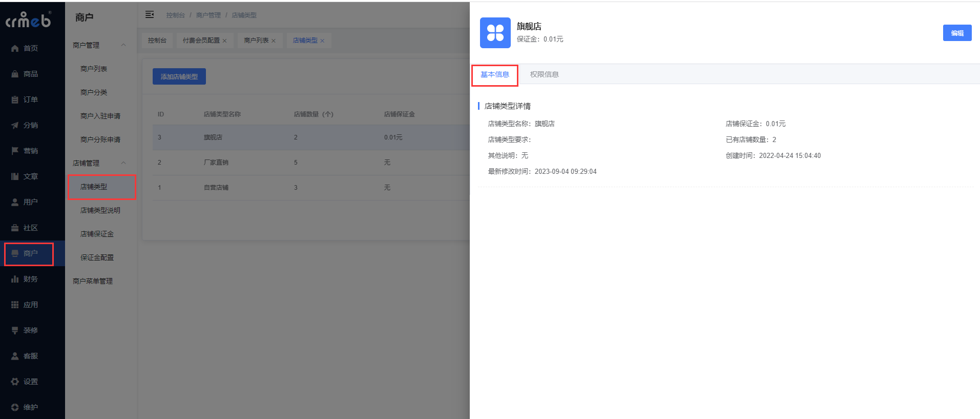Click the 旗舰店 store type avatar icon
The width and height of the screenshot is (980, 419).
point(495,33)
